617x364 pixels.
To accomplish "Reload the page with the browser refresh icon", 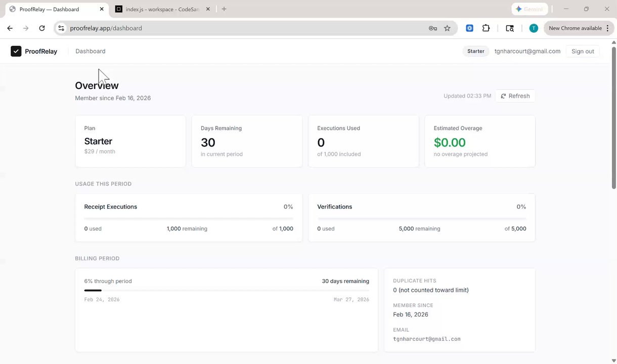I will [42, 28].
